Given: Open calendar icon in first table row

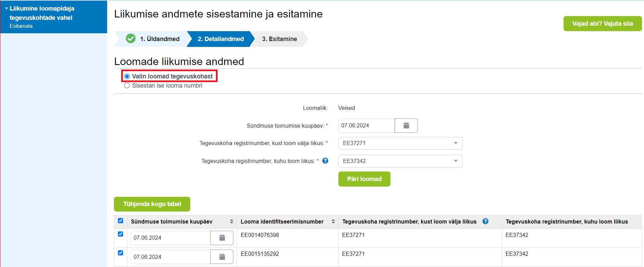Looking at the screenshot, I should [222, 238].
